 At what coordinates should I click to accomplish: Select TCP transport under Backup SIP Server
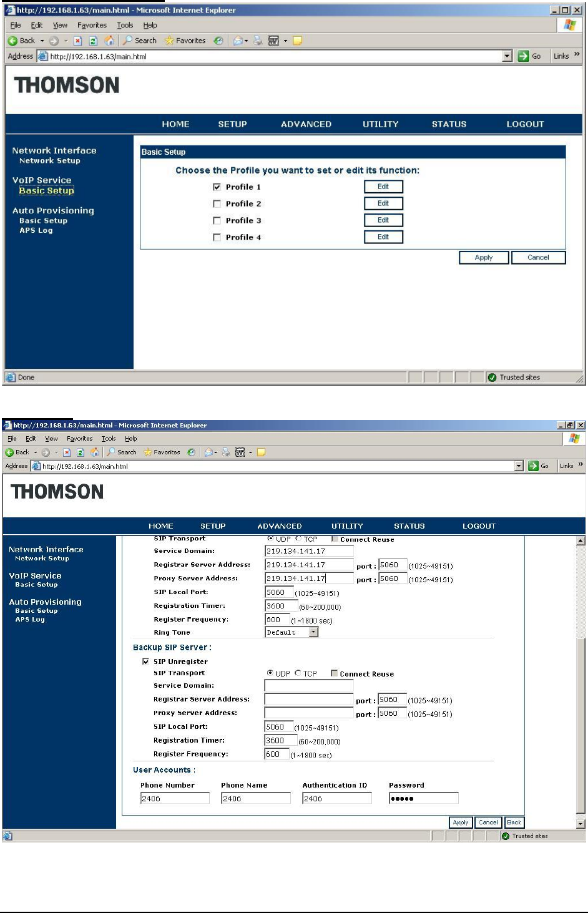tap(298, 673)
